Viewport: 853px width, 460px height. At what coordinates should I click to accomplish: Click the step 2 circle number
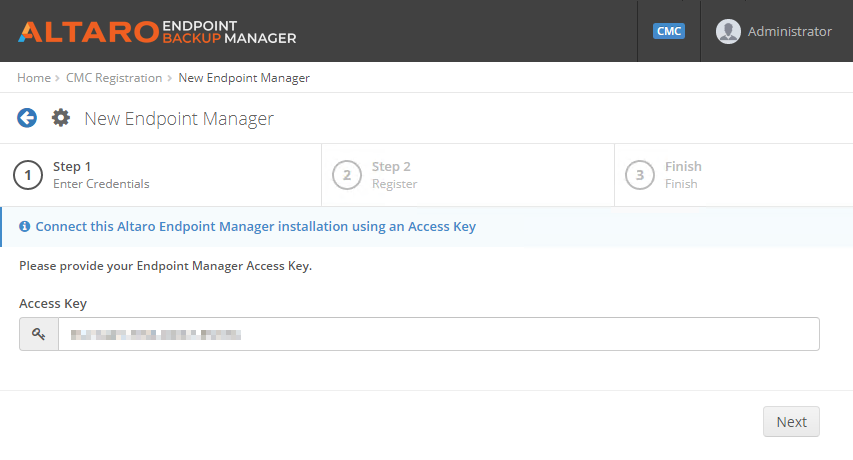click(347, 175)
